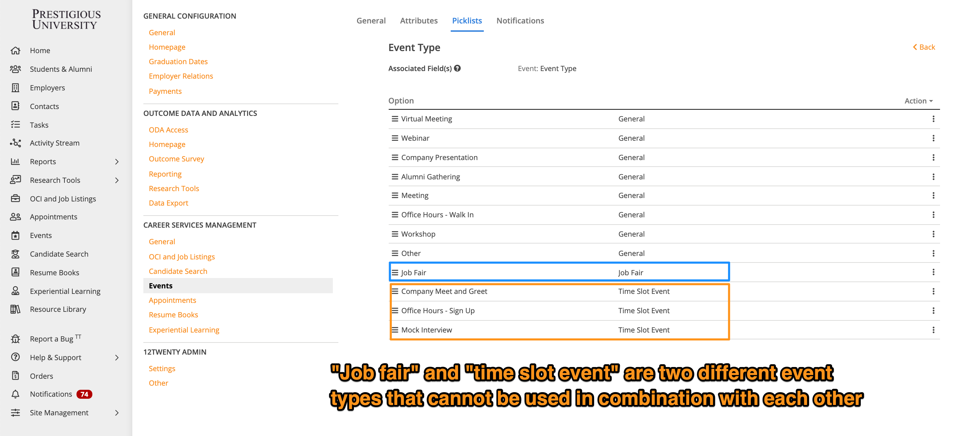Viewport: 980px width, 436px height.
Task: Select Events in Career Services Management
Action: 161,286
